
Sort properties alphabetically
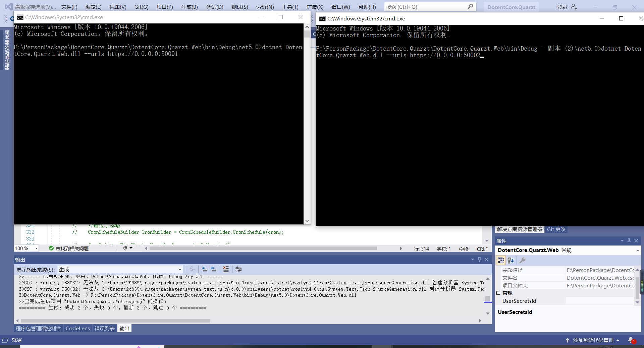[x=511, y=260]
